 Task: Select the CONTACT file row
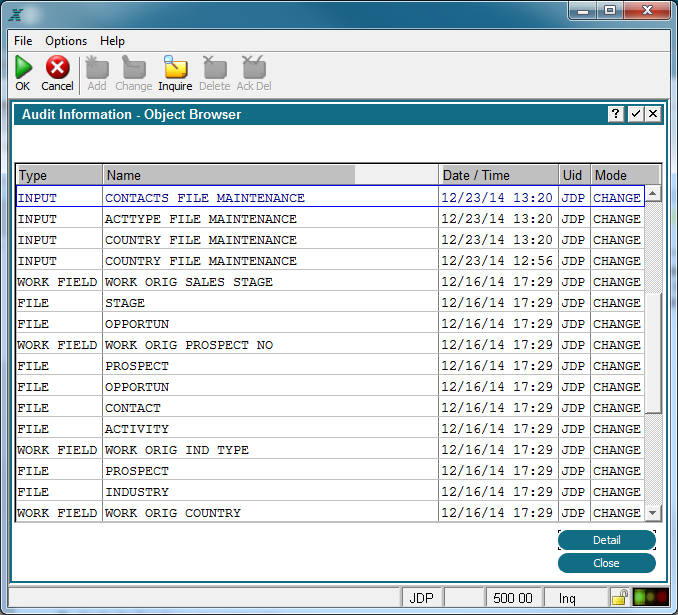(x=330, y=408)
